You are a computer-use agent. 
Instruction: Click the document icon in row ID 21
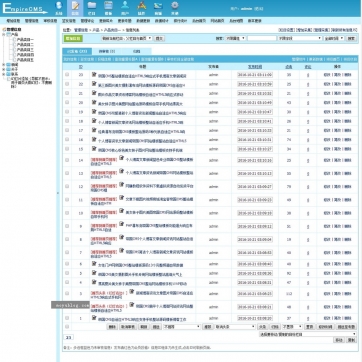click(94, 93)
